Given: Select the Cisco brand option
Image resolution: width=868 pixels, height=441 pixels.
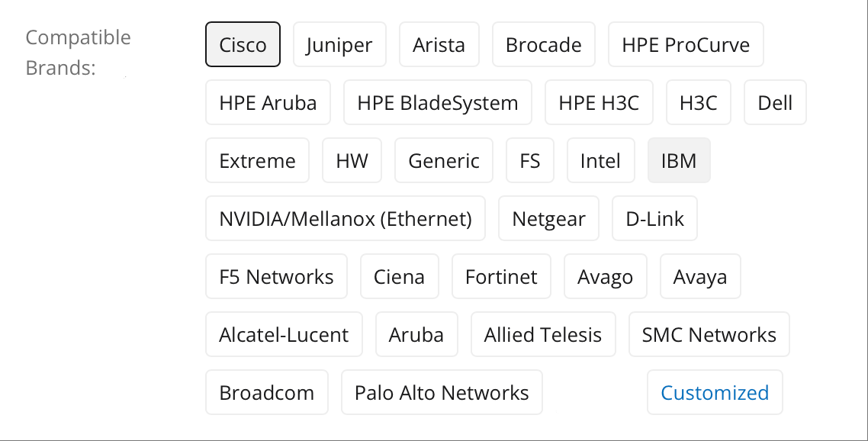Looking at the screenshot, I should [243, 45].
